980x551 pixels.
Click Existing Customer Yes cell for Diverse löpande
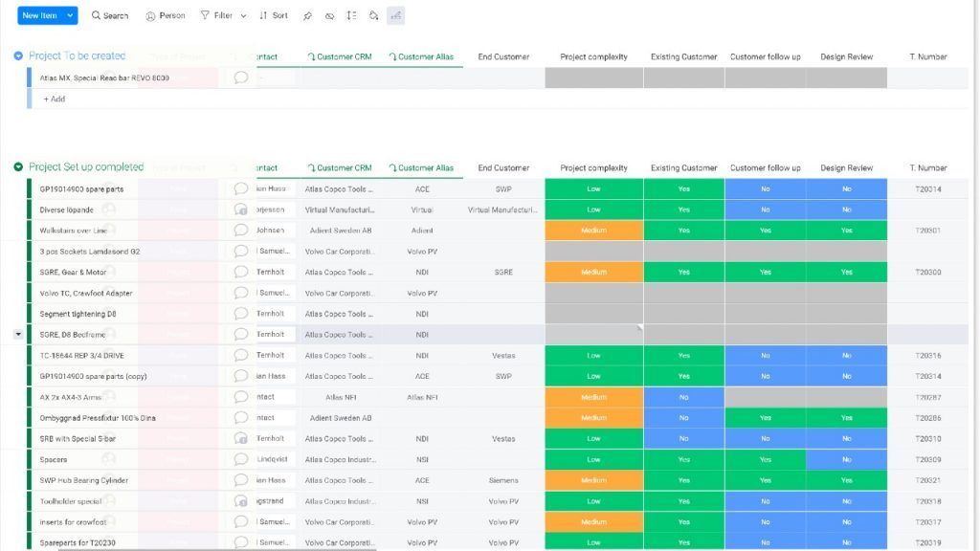point(683,209)
